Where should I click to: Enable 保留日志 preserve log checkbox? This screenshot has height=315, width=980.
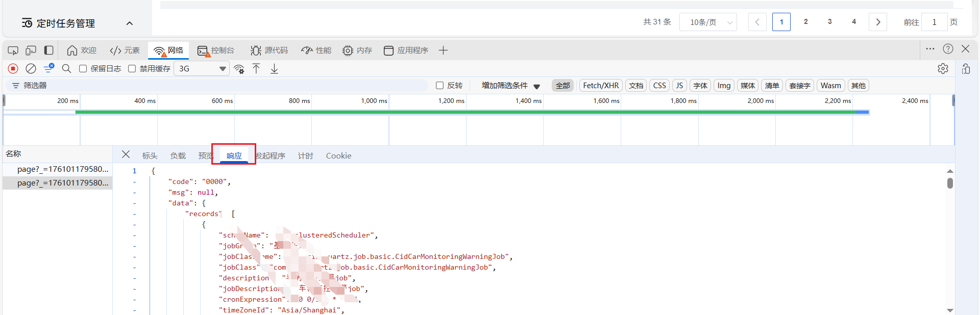pos(83,69)
